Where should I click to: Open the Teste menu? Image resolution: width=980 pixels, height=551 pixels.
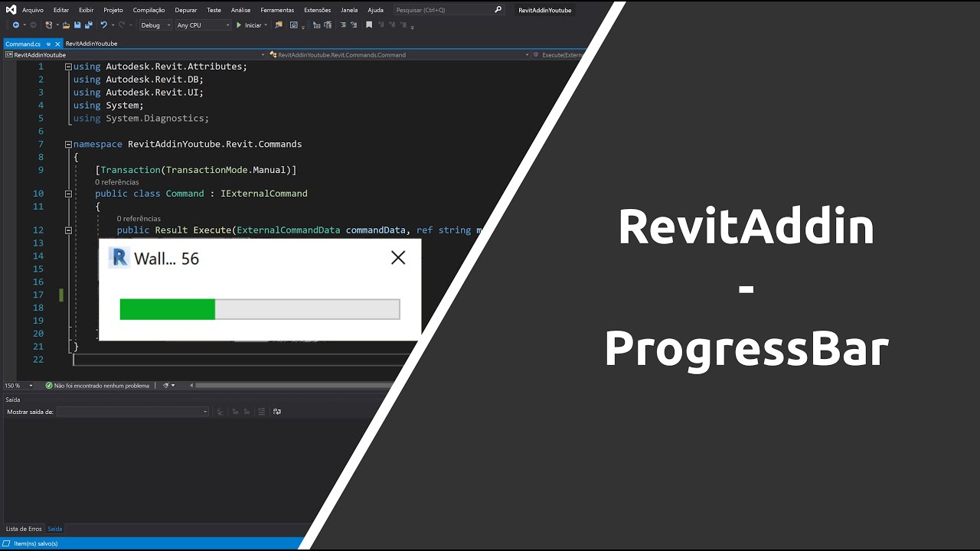214,10
